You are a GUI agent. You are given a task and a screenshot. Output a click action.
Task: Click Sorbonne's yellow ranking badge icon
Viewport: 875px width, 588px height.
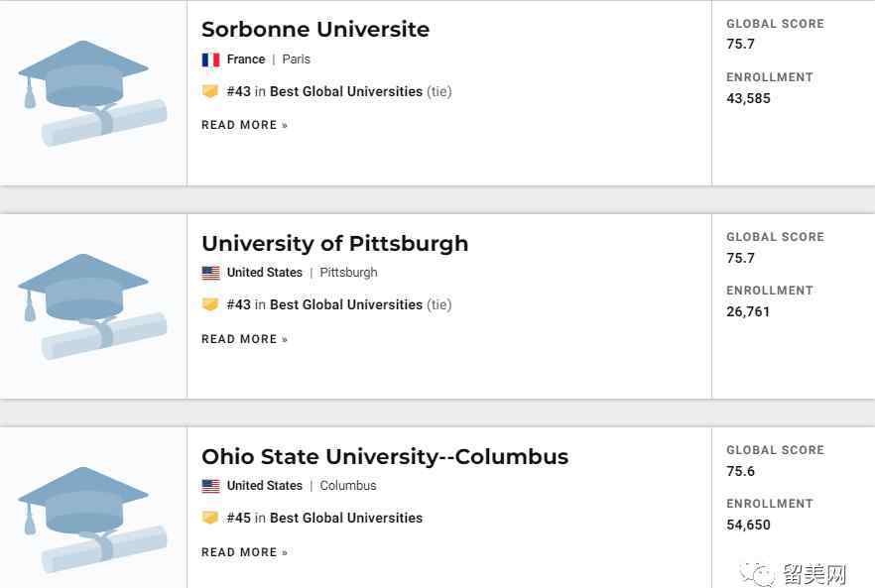(x=210, y=91)
